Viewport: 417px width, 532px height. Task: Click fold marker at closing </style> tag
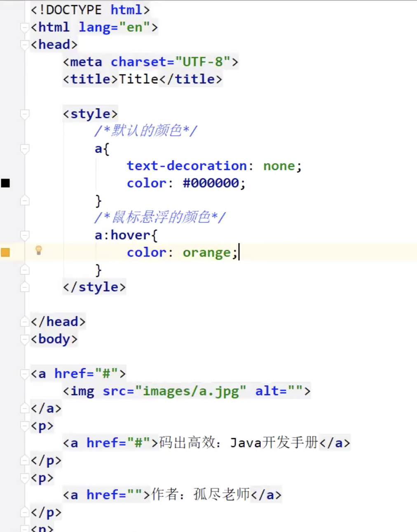coord(25,287)
